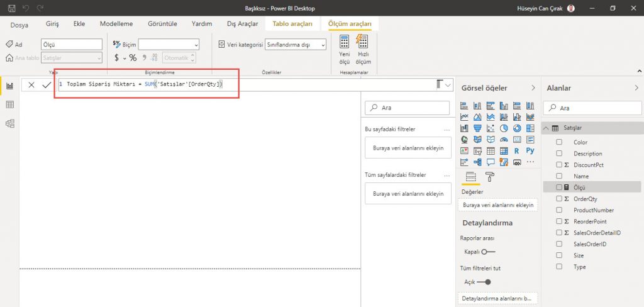Select the line chart visual

pos(464,117)
